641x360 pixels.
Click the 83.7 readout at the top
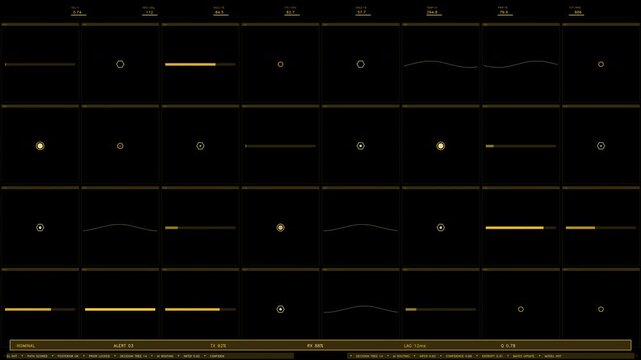click(x=291, y=12)
